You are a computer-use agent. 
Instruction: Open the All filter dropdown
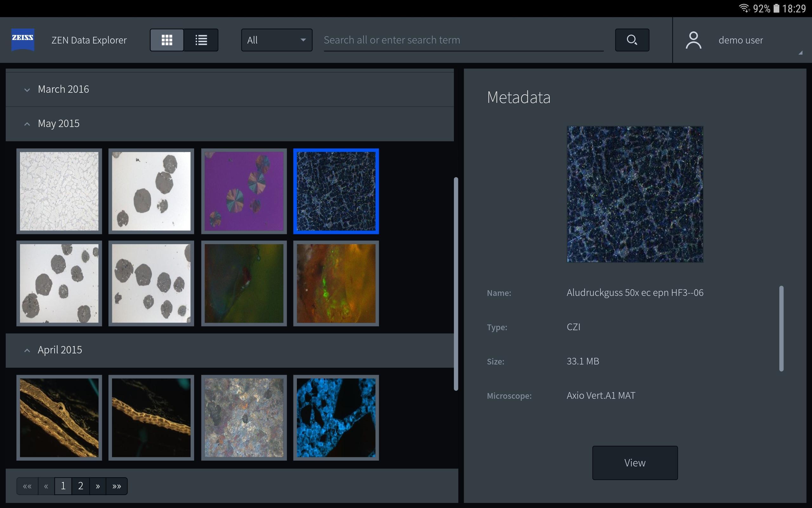coord(277,40)
